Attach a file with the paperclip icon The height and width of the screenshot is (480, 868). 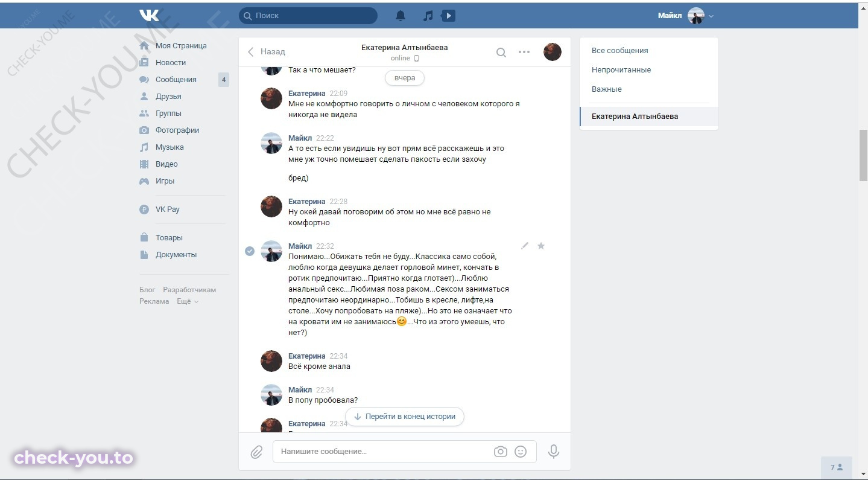click(x=256, y=452)
